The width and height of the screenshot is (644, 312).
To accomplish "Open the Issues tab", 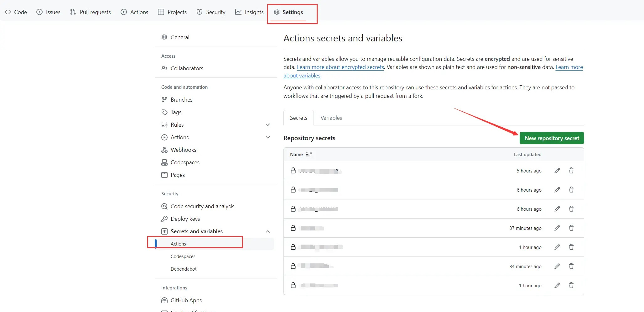I will (x=49, y=12).
